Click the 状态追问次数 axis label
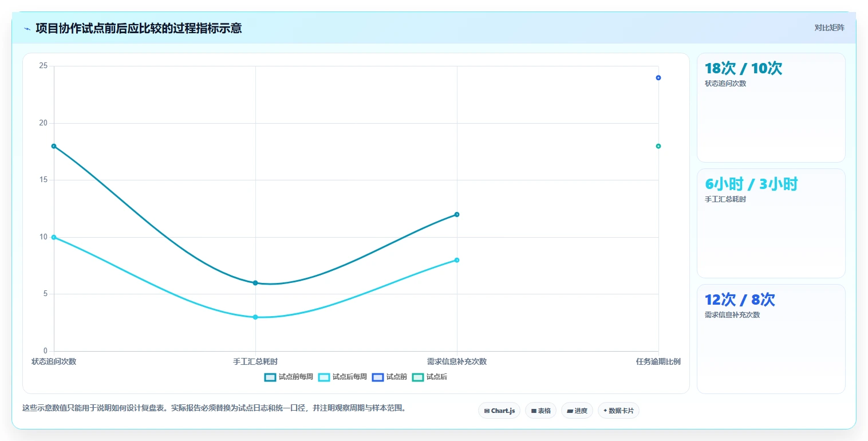 (54, 362)
